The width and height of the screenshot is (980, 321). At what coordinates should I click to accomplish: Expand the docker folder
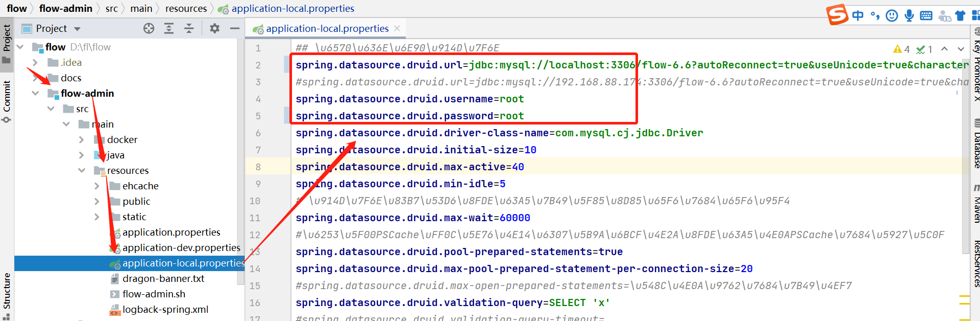(x=82, y=139)
